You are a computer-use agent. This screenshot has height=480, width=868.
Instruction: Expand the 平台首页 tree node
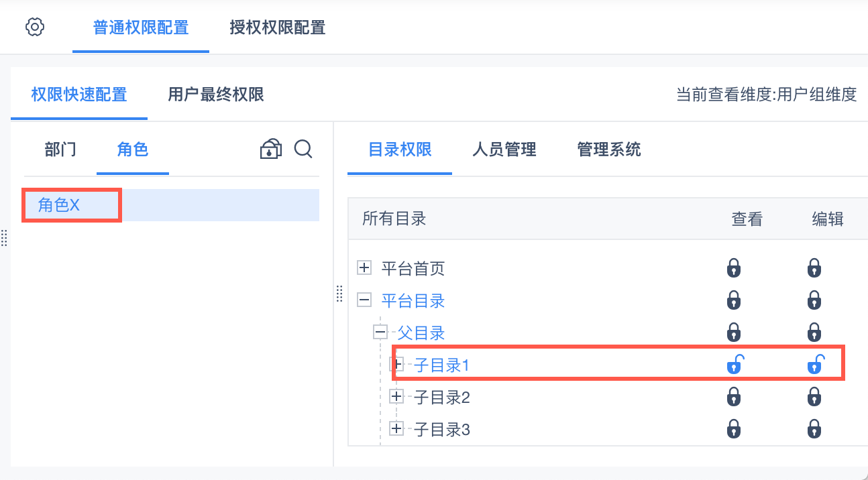click(364, 268)
